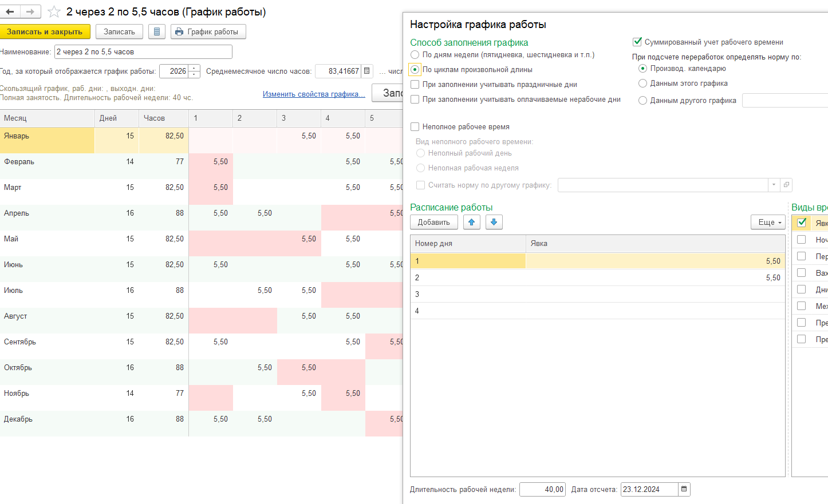Open calculator for Среднемесячное число часов
Viewport: 828px width, 504px height.
[x=367, y=71]
